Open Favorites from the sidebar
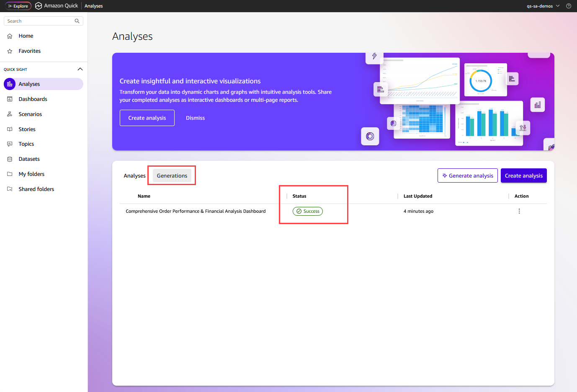577x392 pixels. point(29,51)
